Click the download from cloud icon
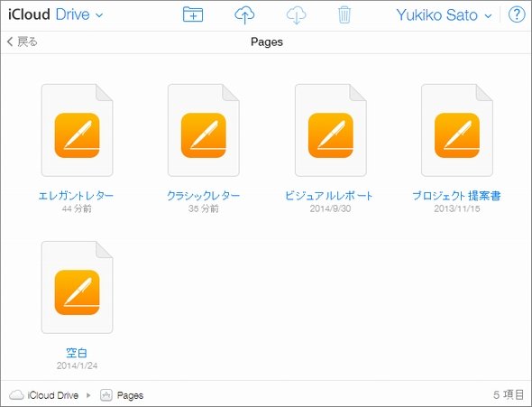 pos(296,15)
